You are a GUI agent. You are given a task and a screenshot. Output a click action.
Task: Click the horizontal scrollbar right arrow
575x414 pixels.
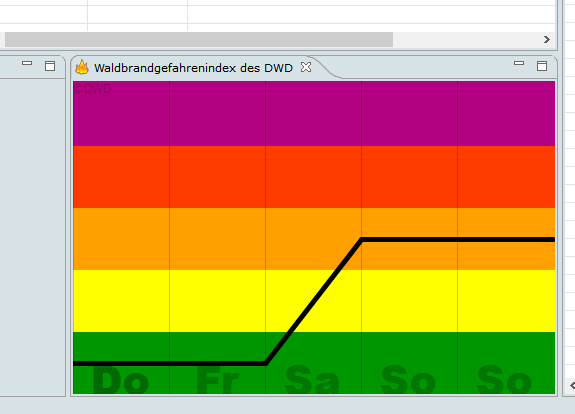pyautogui.click(x=547, y=39)
